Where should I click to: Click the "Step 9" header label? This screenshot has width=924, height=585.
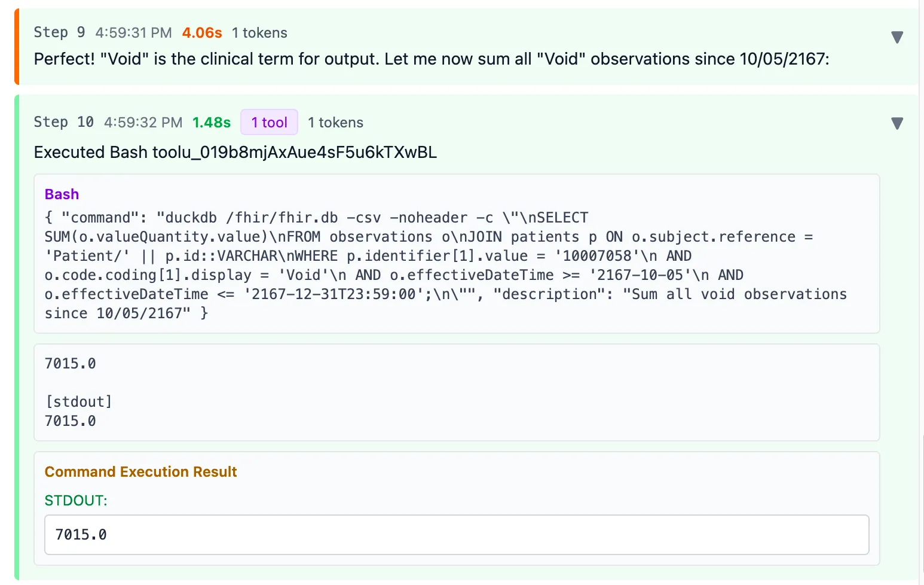(59, 32)
